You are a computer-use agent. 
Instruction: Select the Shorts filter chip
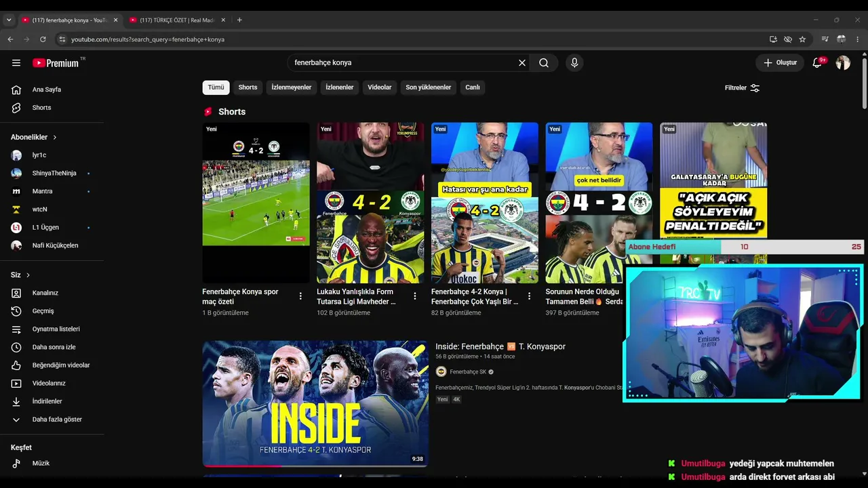[248, 87]
